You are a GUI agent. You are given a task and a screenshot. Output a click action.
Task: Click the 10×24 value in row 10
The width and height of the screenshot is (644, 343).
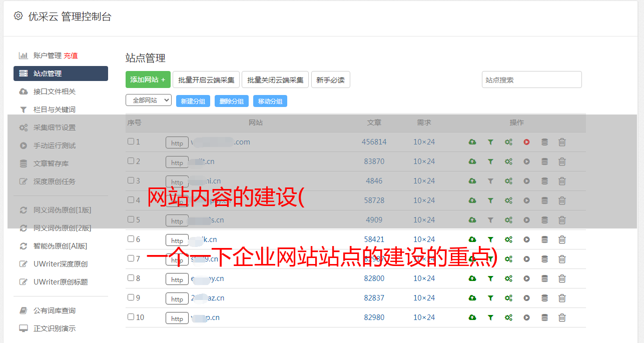[x=424, y=317]
